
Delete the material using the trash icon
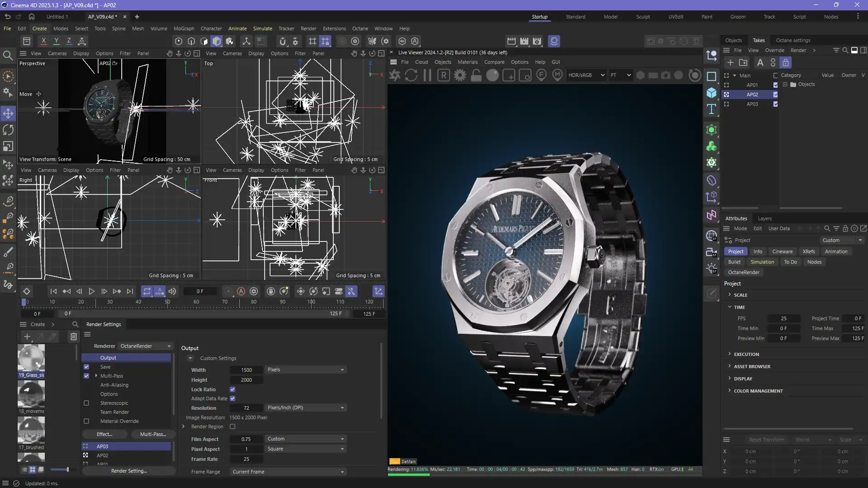pos(74,336)
